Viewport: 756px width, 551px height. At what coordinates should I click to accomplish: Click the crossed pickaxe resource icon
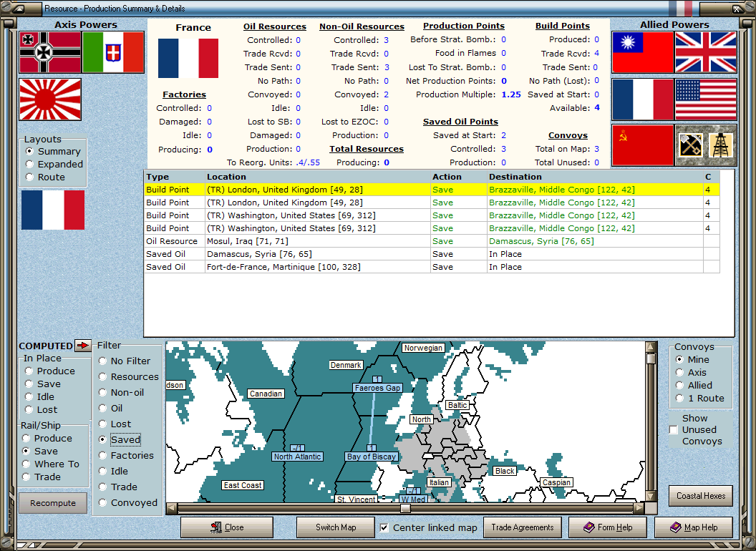[x=690, y=145]
